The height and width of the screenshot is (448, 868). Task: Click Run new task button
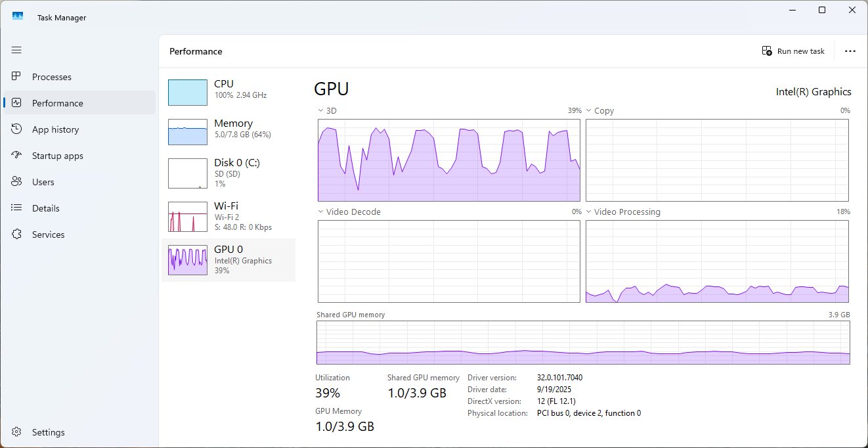point(793,51)
